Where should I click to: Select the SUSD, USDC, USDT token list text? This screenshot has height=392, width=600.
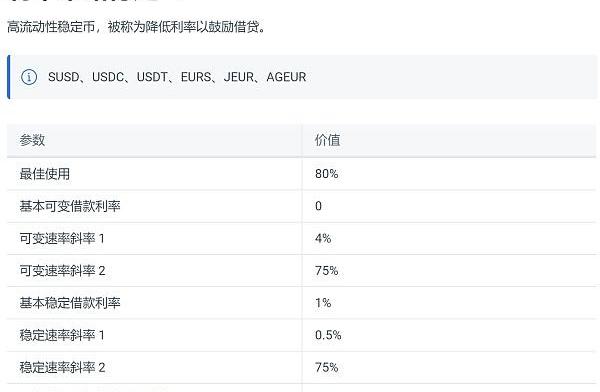177,77
